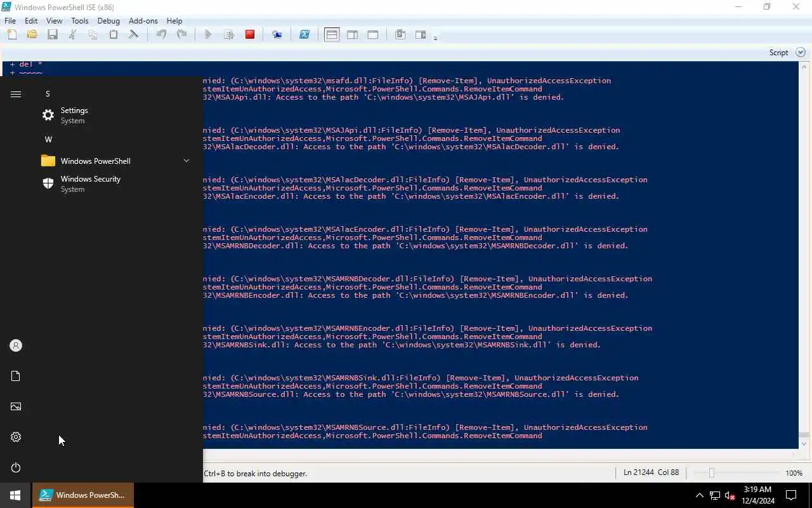Click the Start PowerShell.exe icon

[304, 35]
